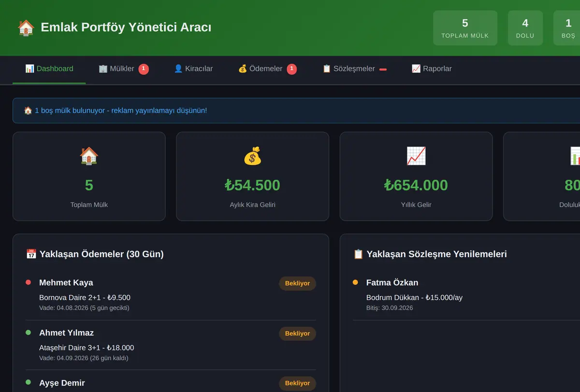Go to the Kiracılar tab

click(193, 69)
